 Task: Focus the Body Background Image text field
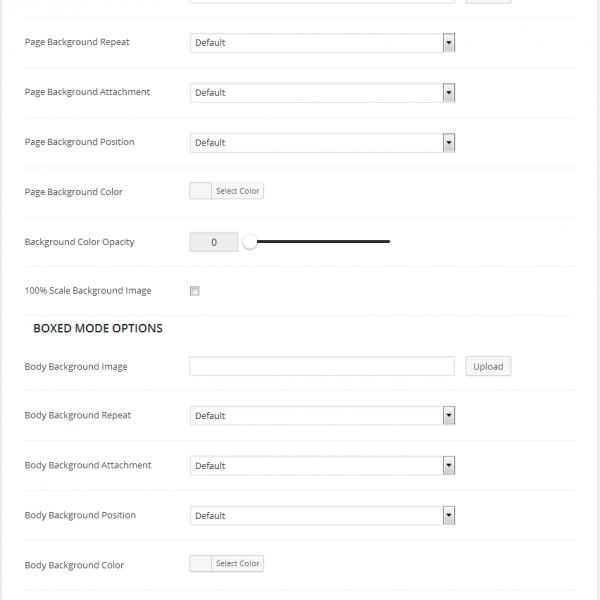[322, 367]
